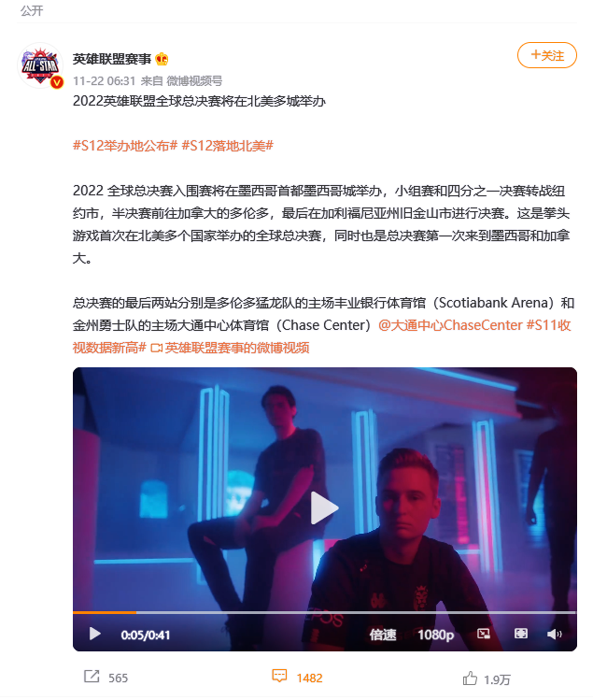Click the repost icon with 565
The height and width of the screenshot is (700, 593).
tap(92, 677)
